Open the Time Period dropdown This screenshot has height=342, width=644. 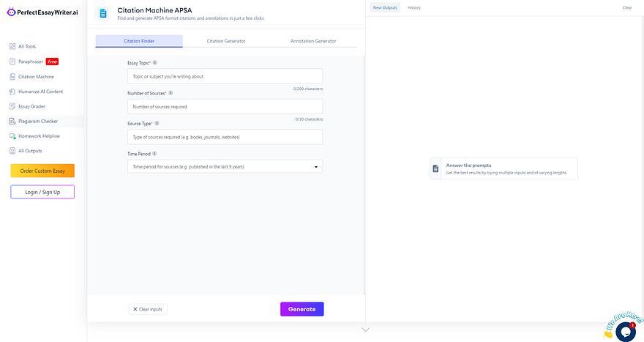tap(225, 166)
